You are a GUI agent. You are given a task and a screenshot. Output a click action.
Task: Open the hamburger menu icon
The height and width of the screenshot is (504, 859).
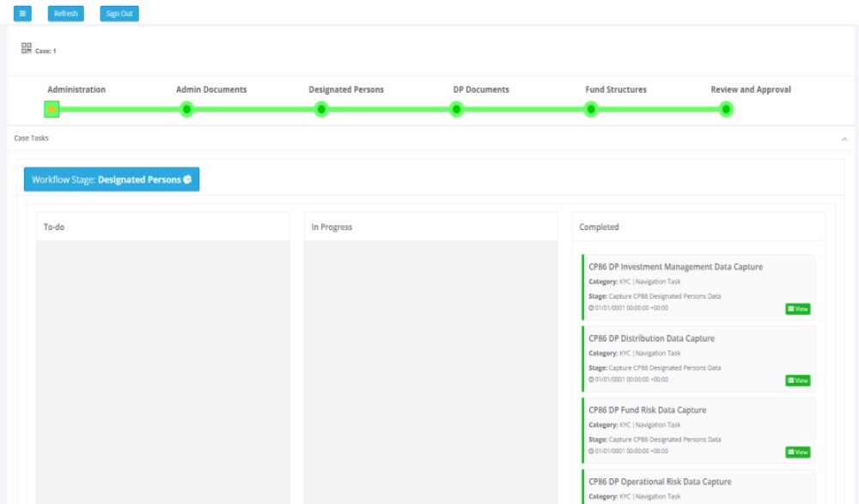pos(22,14)
